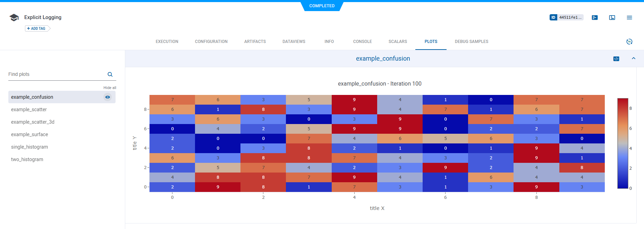Copy the experiment ID badge
This screenshot has height=229, width=644.
(566, 17)
